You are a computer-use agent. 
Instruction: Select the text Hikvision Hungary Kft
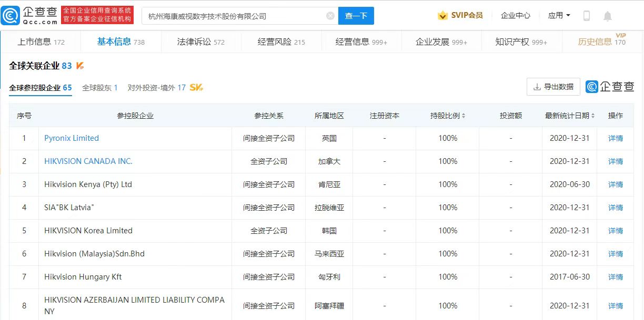coord(83,277)
